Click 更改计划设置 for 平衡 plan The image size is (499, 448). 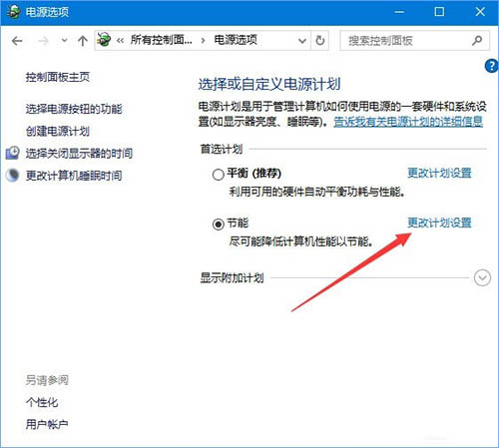coord(439,173)
